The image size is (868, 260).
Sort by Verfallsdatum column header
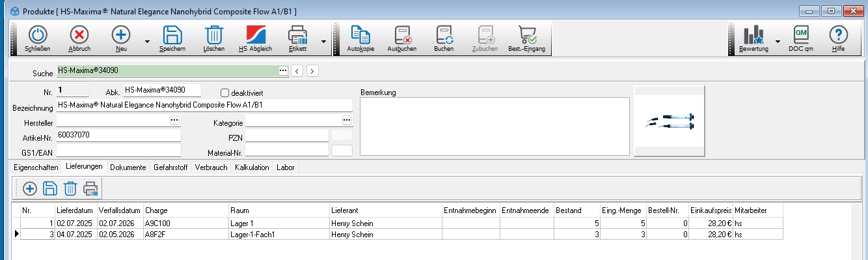120,210
